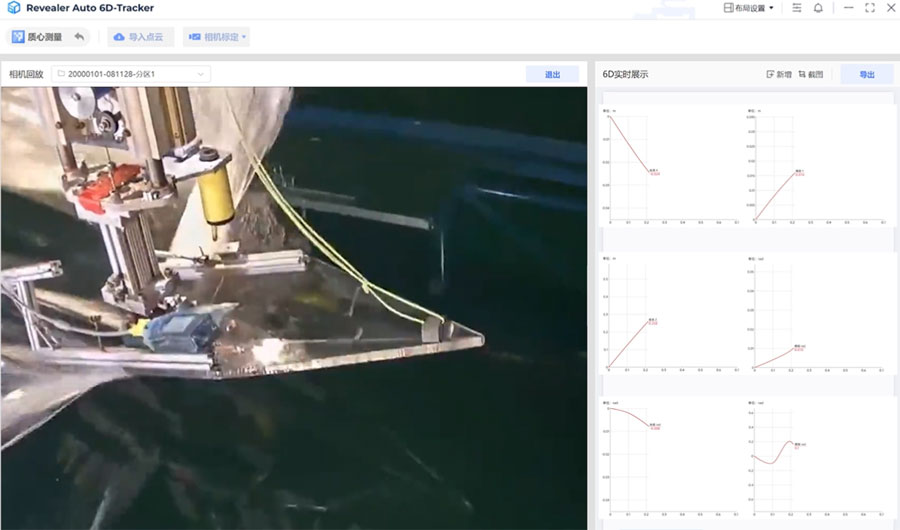Click the Revealer Auto 6D-Tracker title text
The height and width of the screenshot is (530, 900).
click(x=90, y=8)
